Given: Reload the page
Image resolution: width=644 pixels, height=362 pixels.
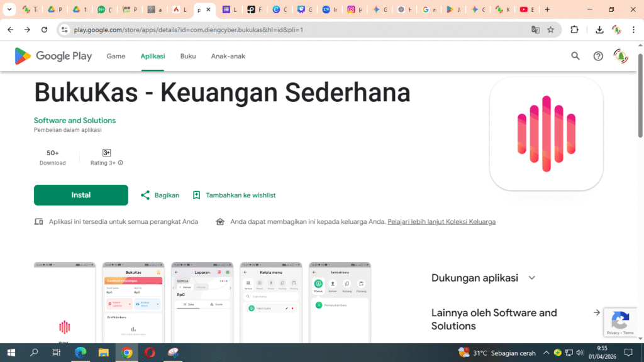Looking at the screenshot, I should 44,30.
